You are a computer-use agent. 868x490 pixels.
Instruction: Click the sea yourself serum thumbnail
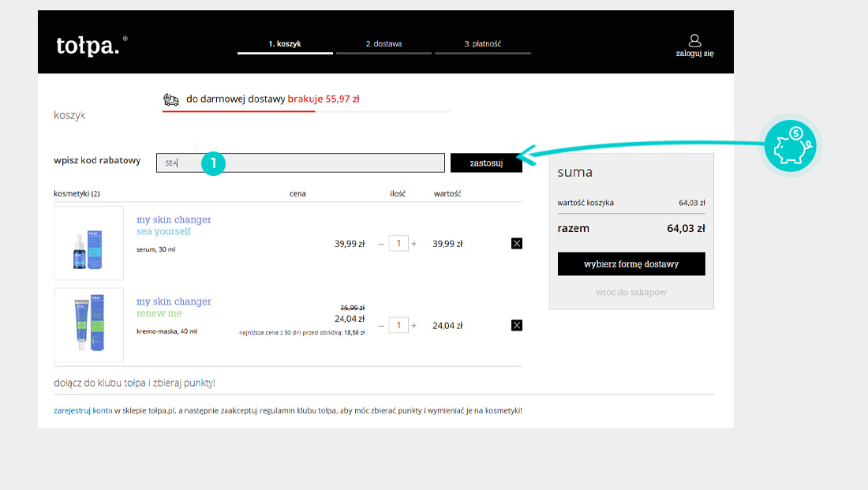[88, 243]
